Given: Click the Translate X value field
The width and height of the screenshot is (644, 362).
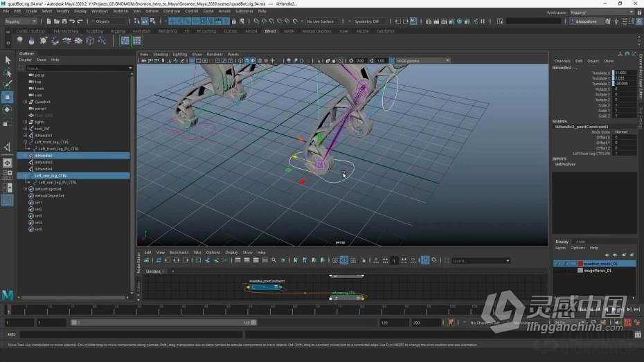Looking at the screenshot, I should pyautogui.click(x=625, y=73).
